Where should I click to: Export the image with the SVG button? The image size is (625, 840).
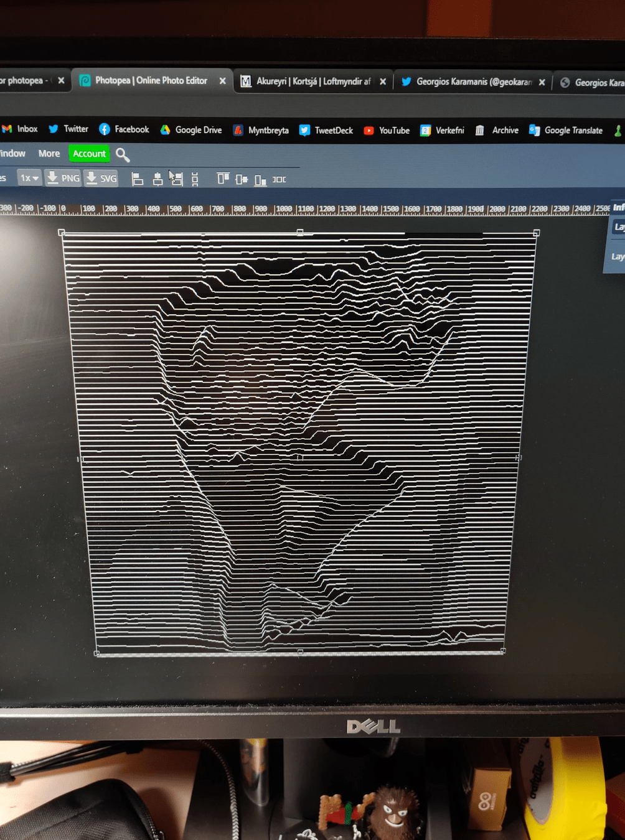[101, 179]
